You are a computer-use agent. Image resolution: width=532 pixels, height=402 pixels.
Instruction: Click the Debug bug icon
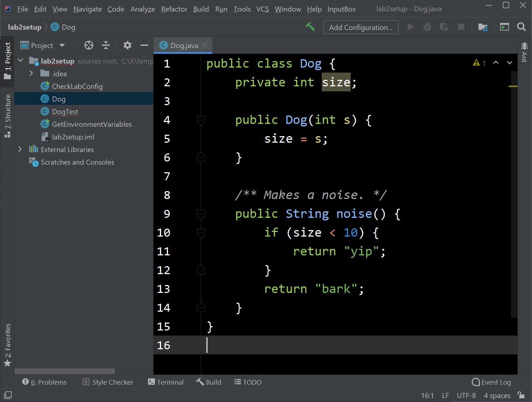click(427, 27)
